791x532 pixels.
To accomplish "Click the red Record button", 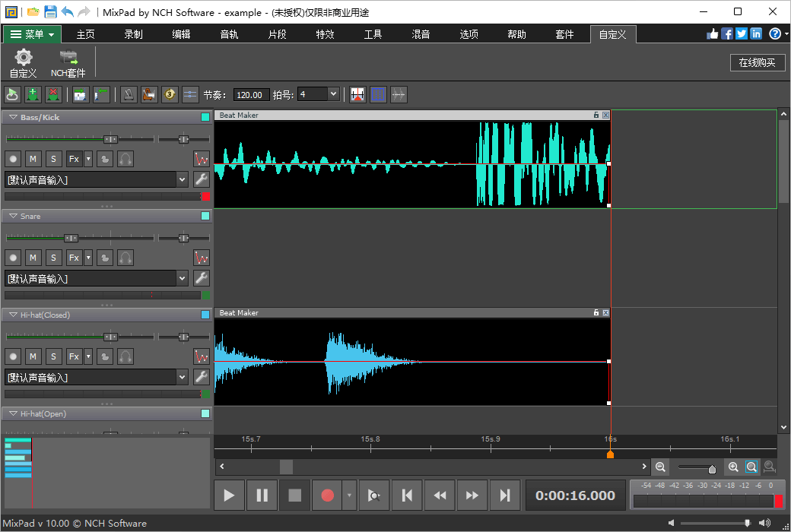I will tap(327, 496).
